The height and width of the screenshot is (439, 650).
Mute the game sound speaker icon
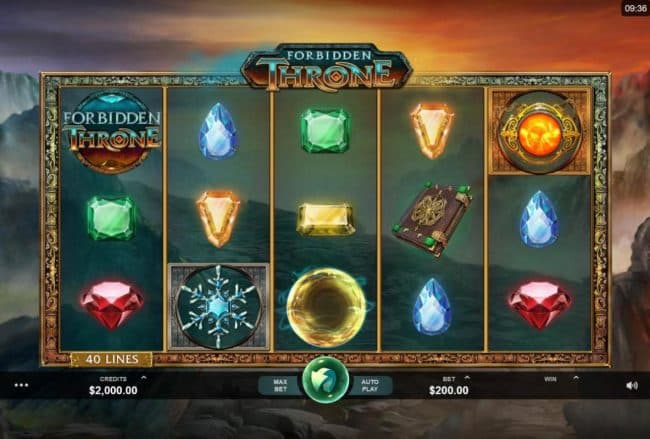[632, 386]
